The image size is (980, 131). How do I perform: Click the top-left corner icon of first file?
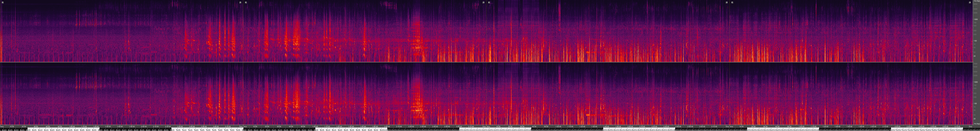click(x=3, y=2)
